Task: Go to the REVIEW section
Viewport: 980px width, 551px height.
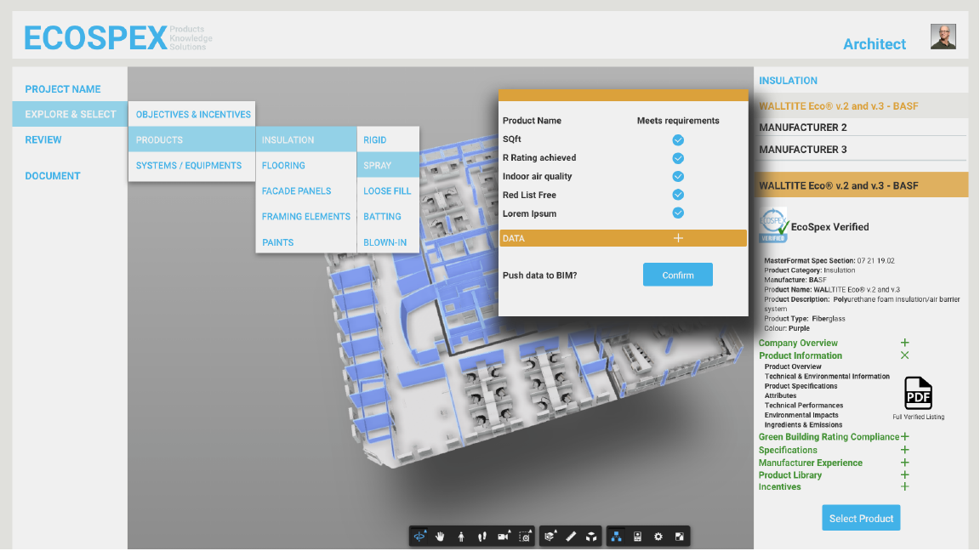Action: (43, 140)
